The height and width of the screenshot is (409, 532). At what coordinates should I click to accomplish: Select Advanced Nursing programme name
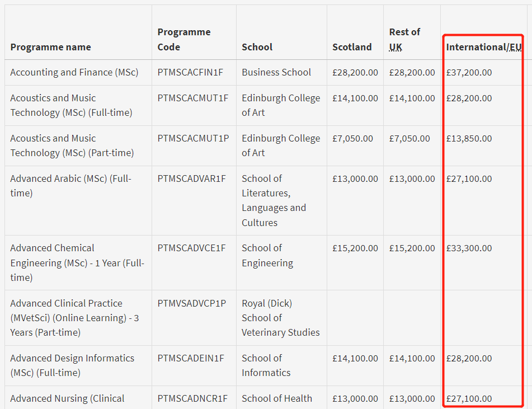pos(67,398)
